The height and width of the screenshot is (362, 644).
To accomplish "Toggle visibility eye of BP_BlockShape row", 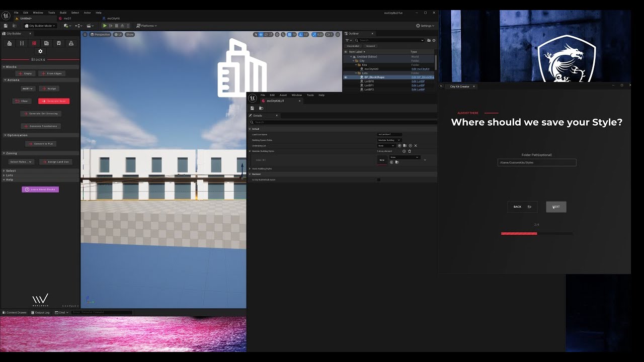I will point(346,77).
